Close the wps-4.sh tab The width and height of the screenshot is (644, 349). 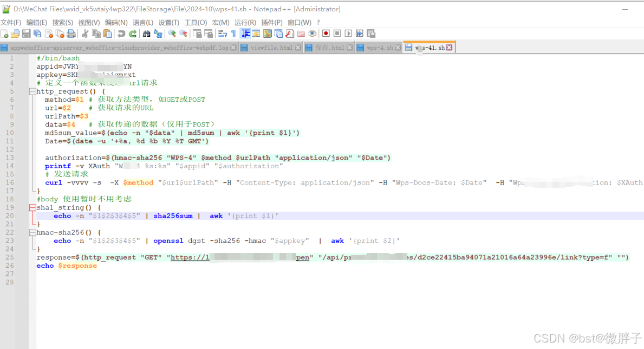point(398,48)
